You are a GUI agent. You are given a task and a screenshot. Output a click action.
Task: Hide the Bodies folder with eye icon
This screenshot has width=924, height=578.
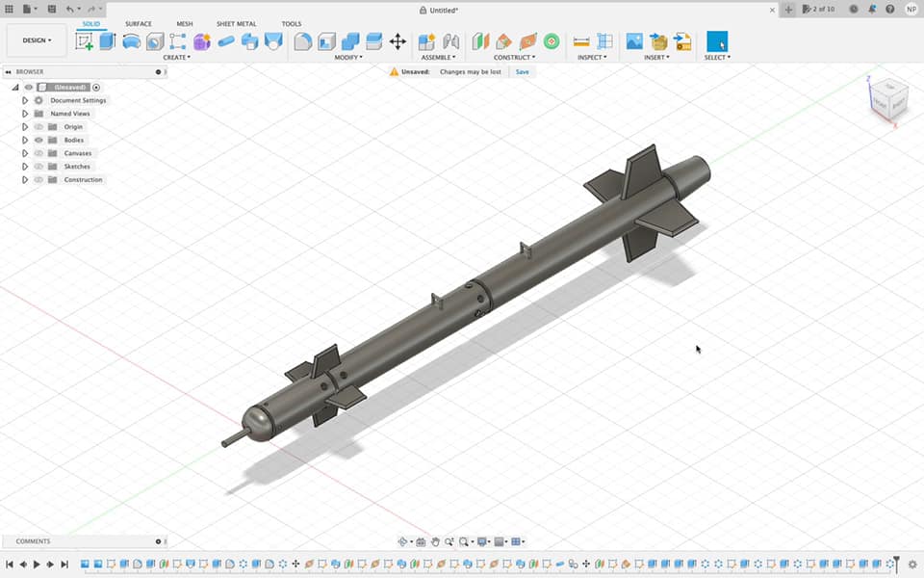39,140
